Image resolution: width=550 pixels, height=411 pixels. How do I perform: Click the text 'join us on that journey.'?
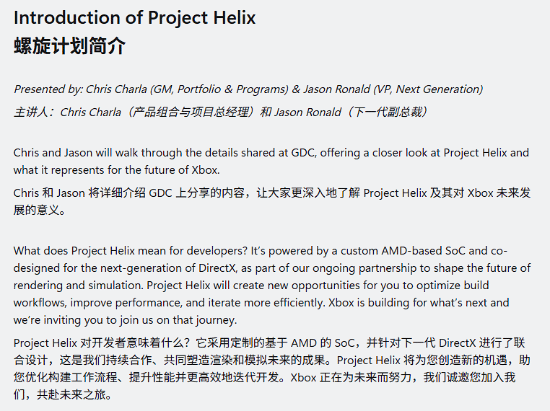pos(178,320)
